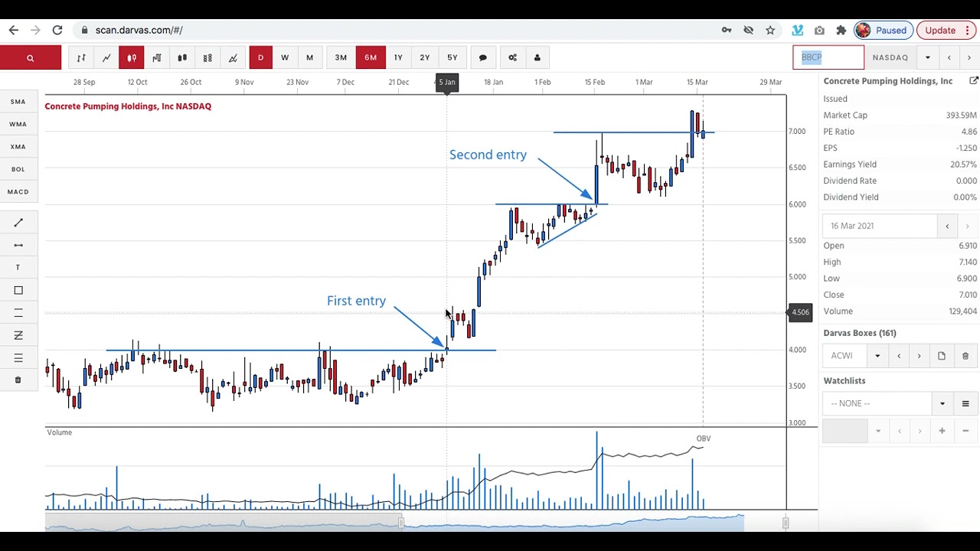Screen dimensions: 980x551
Task: Toggle the BOL Bollinger bands indicator
Action: point(18,169)
